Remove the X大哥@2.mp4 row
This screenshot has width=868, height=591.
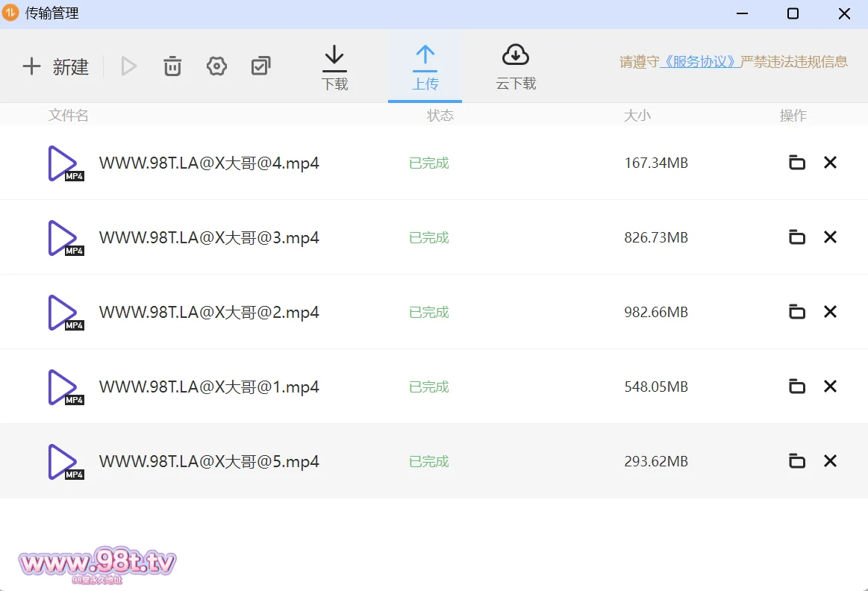pos(830,312)
